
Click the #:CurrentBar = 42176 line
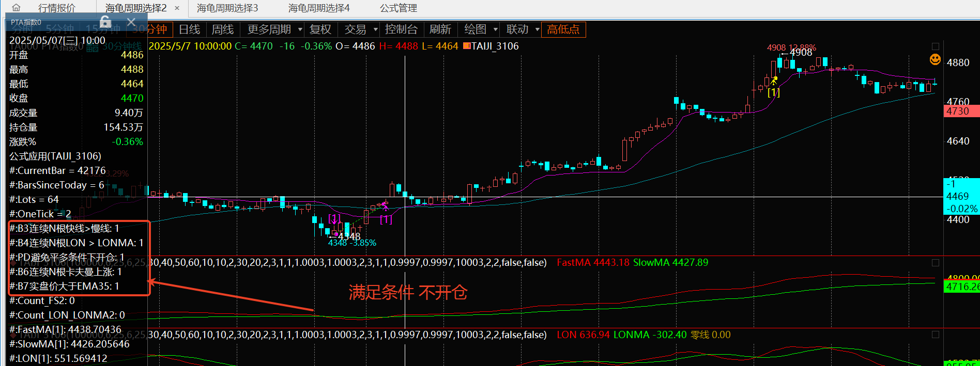coord(57,170)
